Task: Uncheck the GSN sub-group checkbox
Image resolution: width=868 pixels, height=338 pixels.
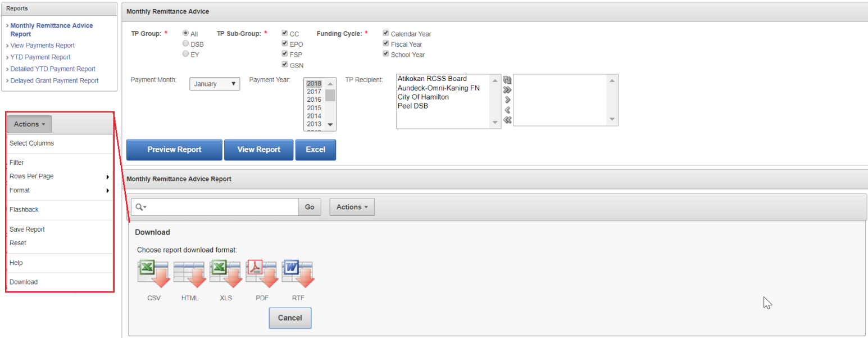Action: click(285, 65)
